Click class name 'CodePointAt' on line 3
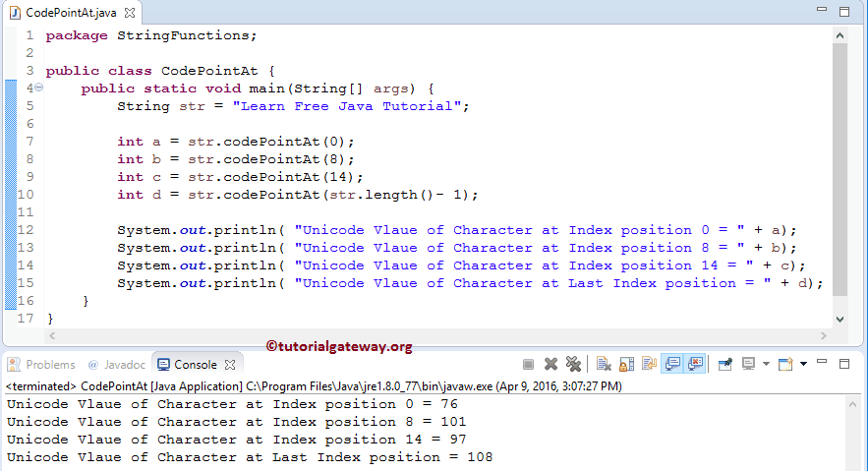 [209, 71]
